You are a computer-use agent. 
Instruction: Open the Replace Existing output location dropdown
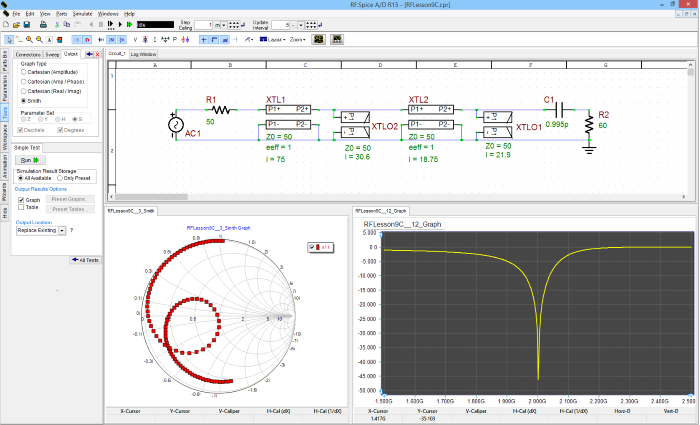[62, 230]
